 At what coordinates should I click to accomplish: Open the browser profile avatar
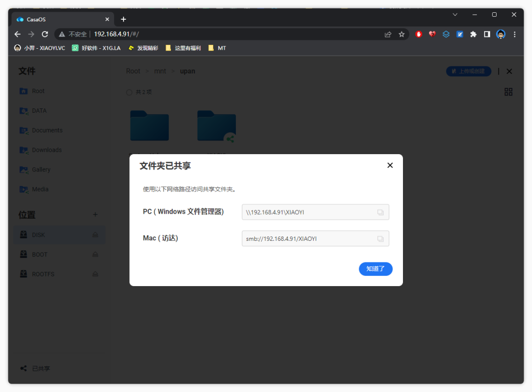coord(500,34)
